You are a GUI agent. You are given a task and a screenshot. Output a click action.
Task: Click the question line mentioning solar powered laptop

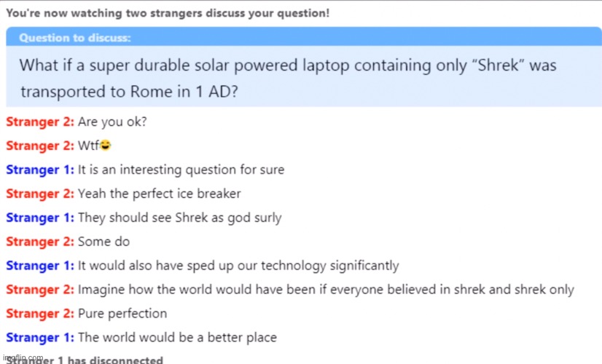[x=287, y=66]
